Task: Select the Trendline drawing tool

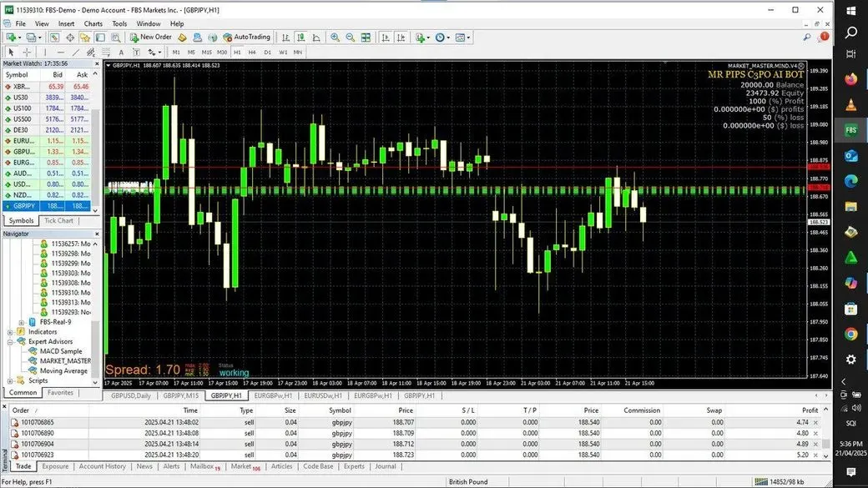Action: tap(76, 52)
